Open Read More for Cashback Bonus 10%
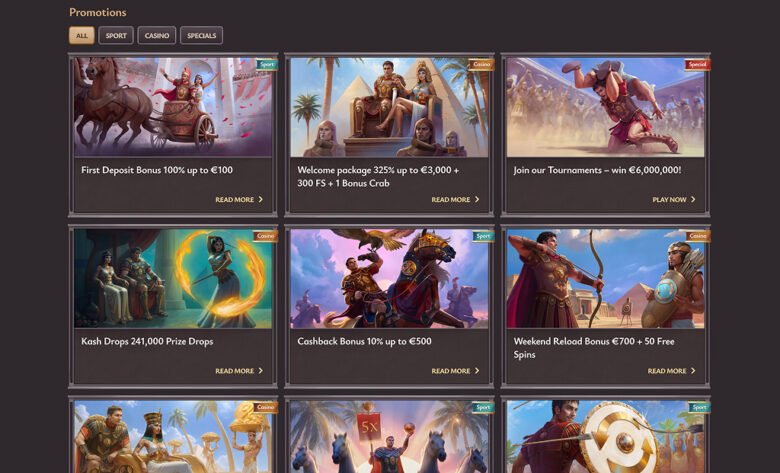Viewport: 780px width, 473px height. click(455, 371)
